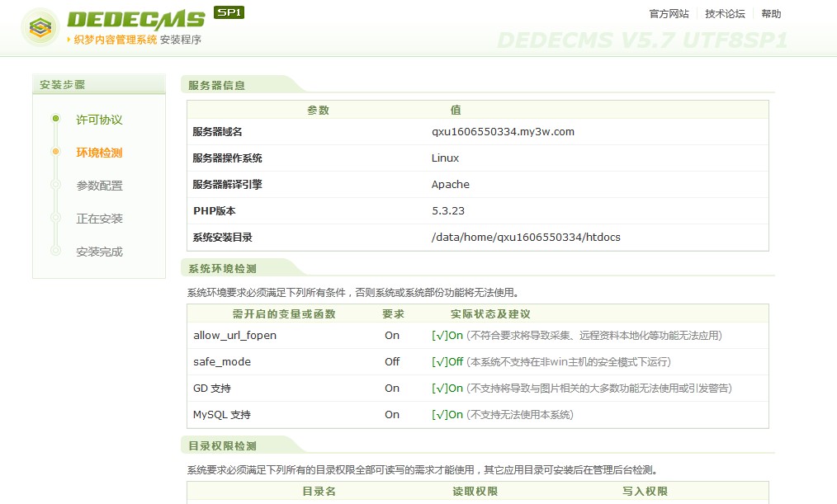Click the gray bullet beside 正在安装

[x=55, y=218]
